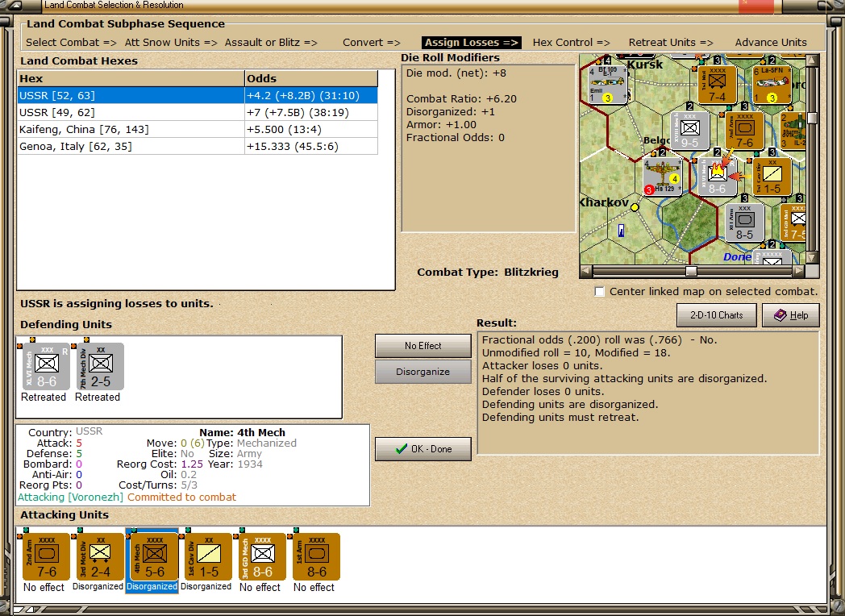This screenshot has width=845, height=616.
Task: Click the +15.333 (45.5:6) odds cell
Action: coord(311,147)
